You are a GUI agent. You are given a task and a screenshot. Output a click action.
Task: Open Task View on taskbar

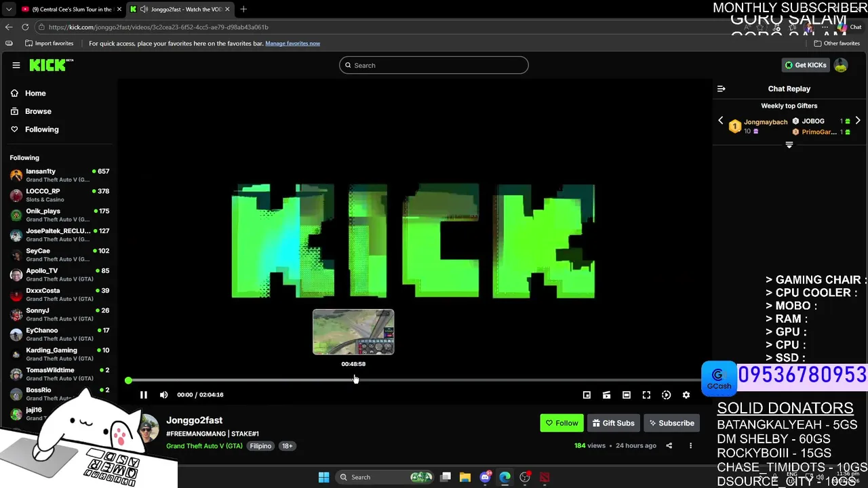(x=446, y=477)
